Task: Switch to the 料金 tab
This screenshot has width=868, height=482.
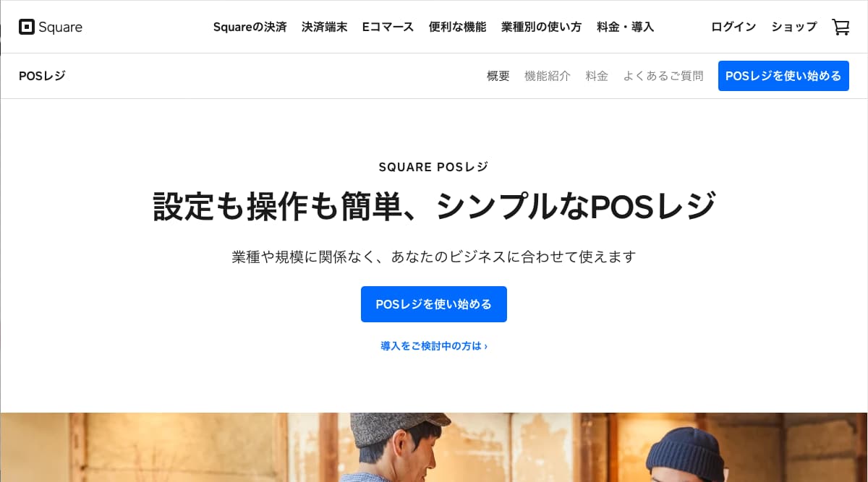Action: pyautogui.click(x=597, y=76)
